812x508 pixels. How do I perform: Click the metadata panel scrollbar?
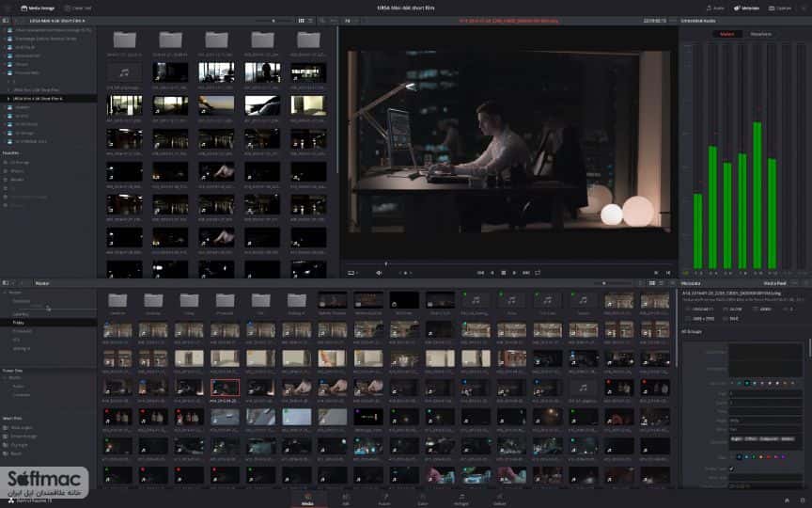click(x=809, y=348)
